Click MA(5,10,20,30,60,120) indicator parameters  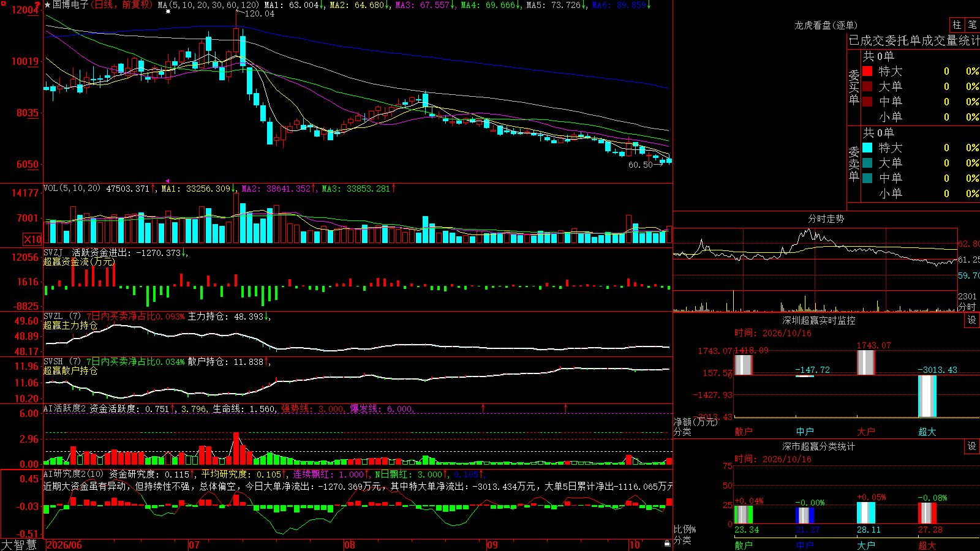point(208,5)
